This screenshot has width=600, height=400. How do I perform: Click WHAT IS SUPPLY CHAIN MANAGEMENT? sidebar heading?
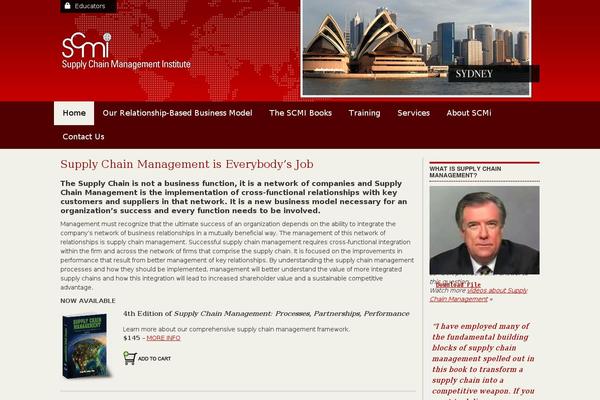point(465,172)
